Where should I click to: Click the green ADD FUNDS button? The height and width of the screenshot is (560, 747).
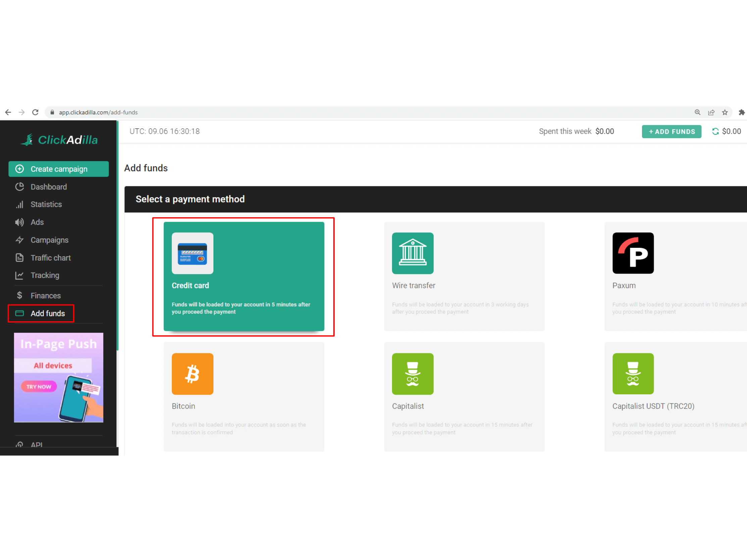[671, 131]
